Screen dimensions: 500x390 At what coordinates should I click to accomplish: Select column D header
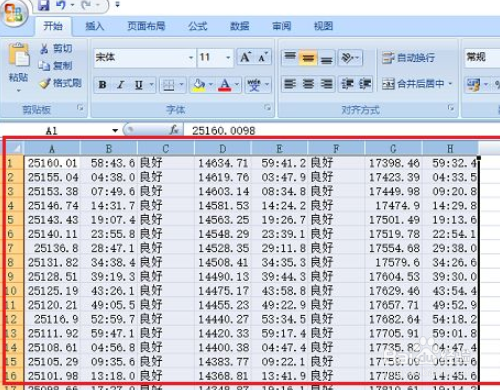tap(223, 148)
